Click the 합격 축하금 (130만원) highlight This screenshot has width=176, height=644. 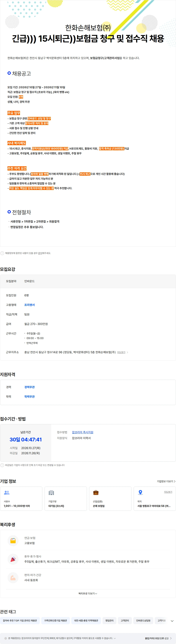click(x=111, y=148)
